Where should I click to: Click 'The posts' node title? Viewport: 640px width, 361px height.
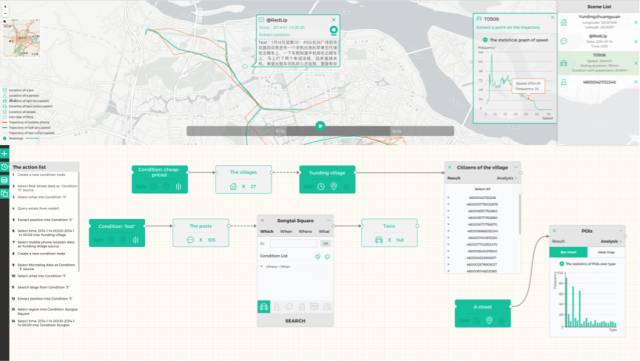pyautogui.click(x=201, y=226)
